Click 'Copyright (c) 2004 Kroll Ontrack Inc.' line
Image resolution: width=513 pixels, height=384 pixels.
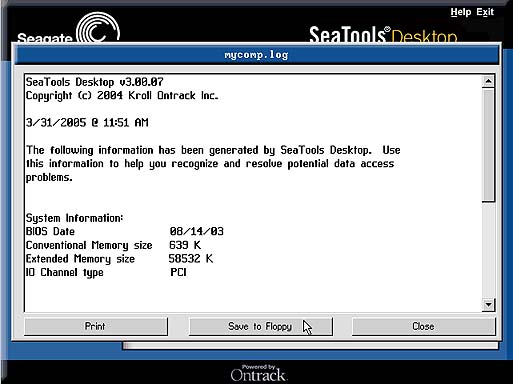click(122, 96)
